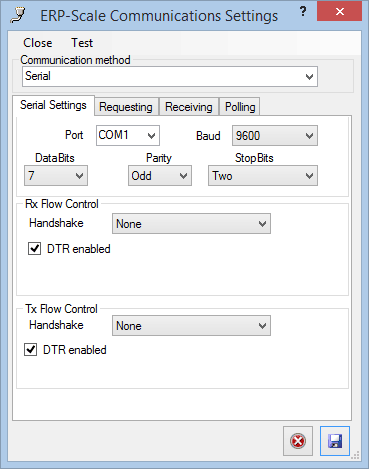Click the save floppy disk icon button

click(x=335, y=441)
